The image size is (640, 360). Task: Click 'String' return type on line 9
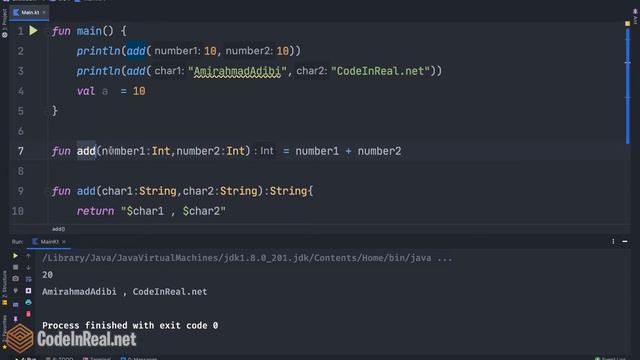click(288, 191)
